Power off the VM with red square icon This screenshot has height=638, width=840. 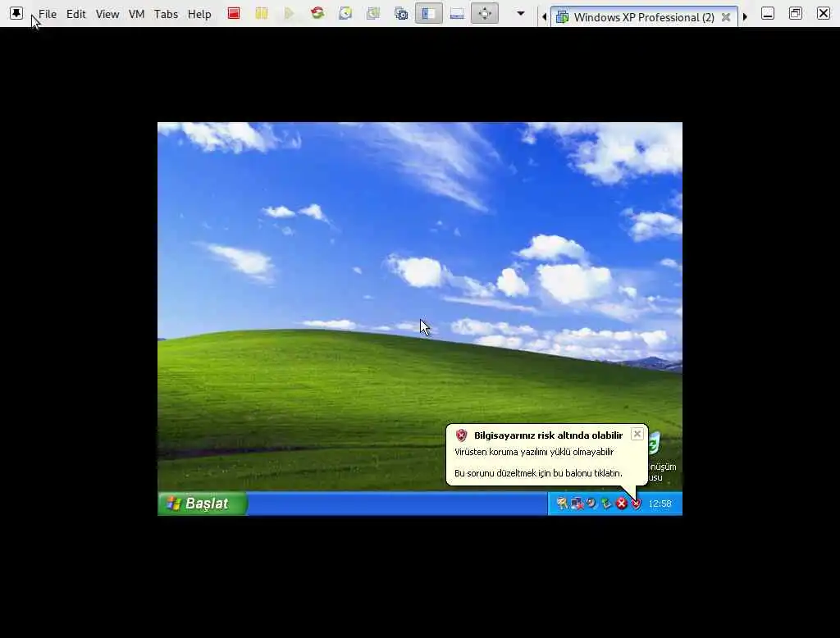pos(234,13)
